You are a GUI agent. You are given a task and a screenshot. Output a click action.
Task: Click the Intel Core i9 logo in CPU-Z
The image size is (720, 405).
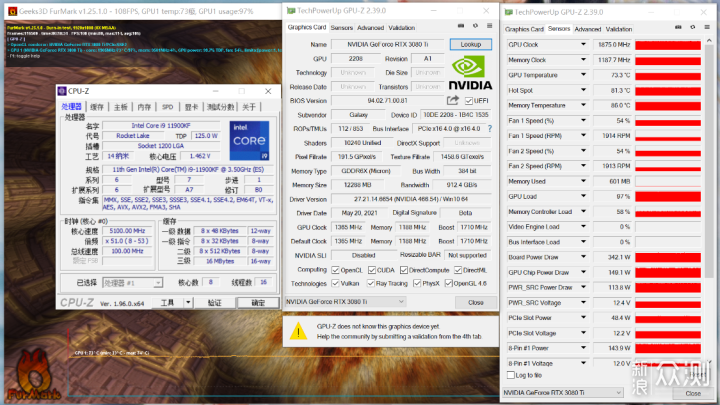point(249,141)
